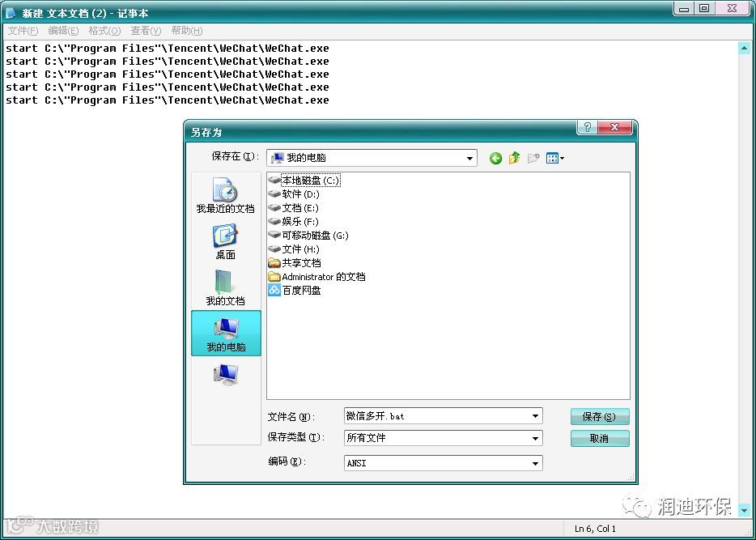This screenshot has width=756, height=540.
Task: Close the Save As dialog
Action: (x=614, y=128)
